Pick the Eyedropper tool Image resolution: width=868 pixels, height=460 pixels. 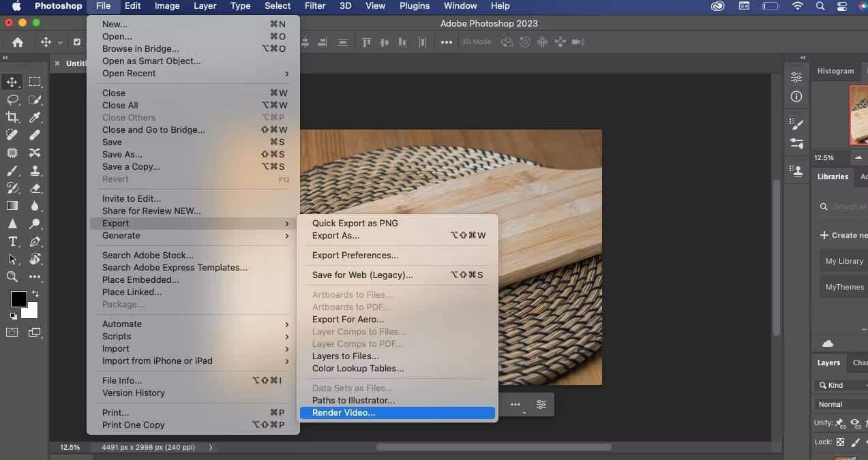pyautogui.click(x=35, y=117)
